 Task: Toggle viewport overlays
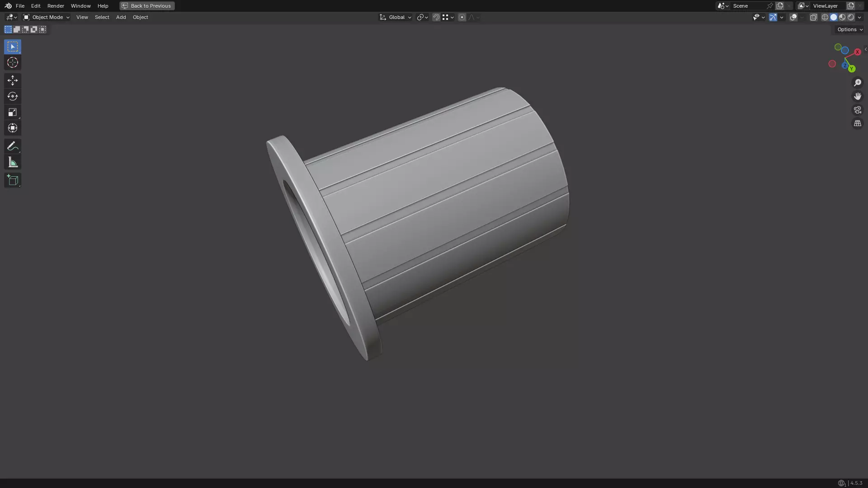(x=793, y=17)
